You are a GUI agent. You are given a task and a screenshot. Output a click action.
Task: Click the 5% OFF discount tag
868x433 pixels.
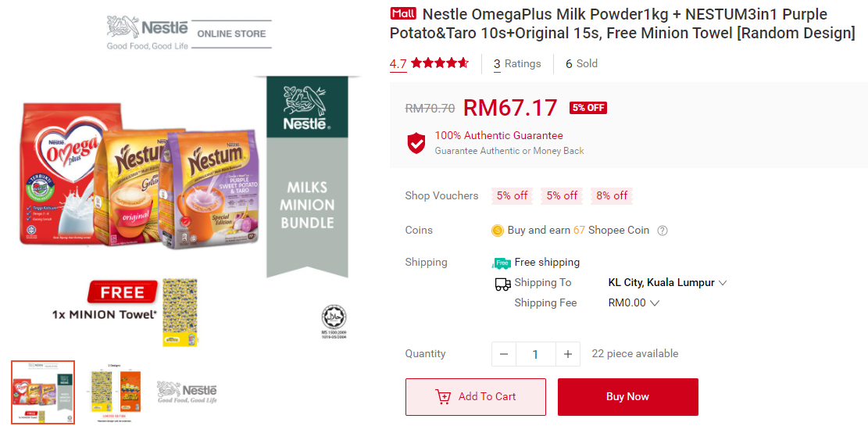(x=588, y=108)
